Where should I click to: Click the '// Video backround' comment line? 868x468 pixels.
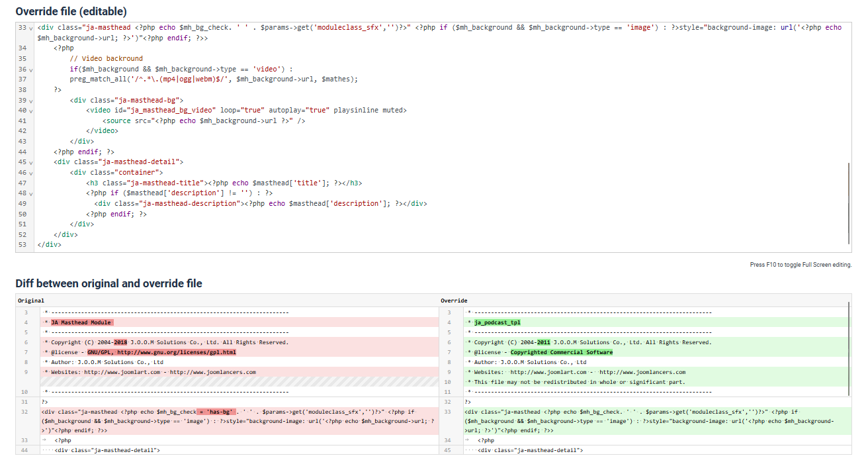[x=106, y=59]
